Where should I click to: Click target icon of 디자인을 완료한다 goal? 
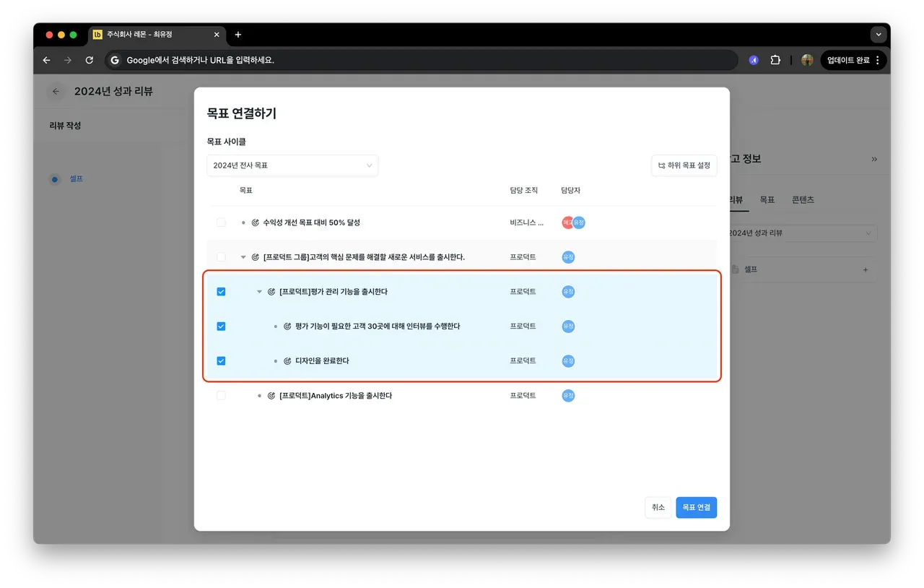point(287,360)
